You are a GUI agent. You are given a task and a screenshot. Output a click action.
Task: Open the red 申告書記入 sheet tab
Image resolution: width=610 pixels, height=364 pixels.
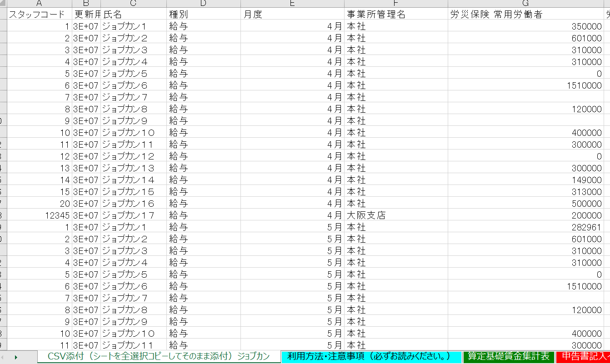[x=583, y=356]
